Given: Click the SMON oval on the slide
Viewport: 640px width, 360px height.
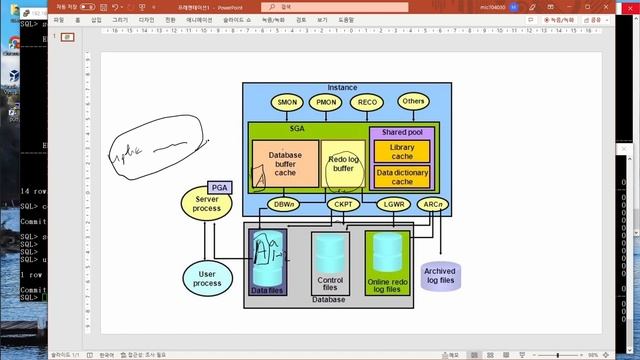Looking at the screenshot, I should (287, 102).
